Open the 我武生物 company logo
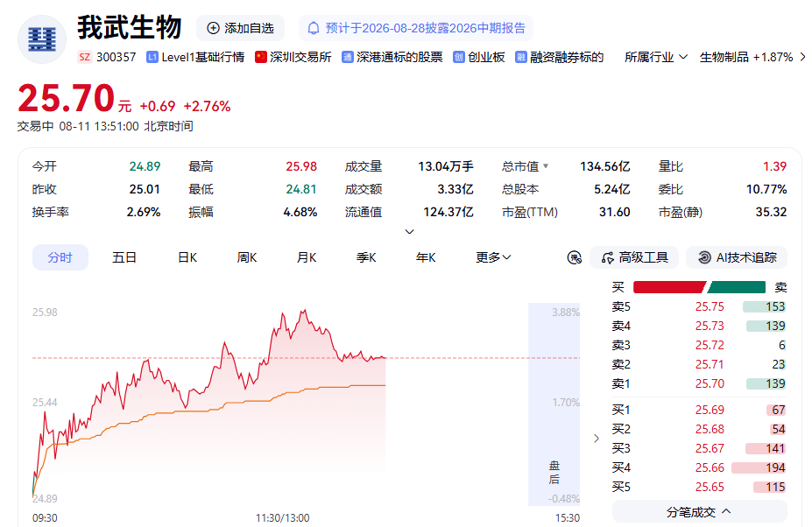This screenshot has height=527, width=812. pos(42,39)
